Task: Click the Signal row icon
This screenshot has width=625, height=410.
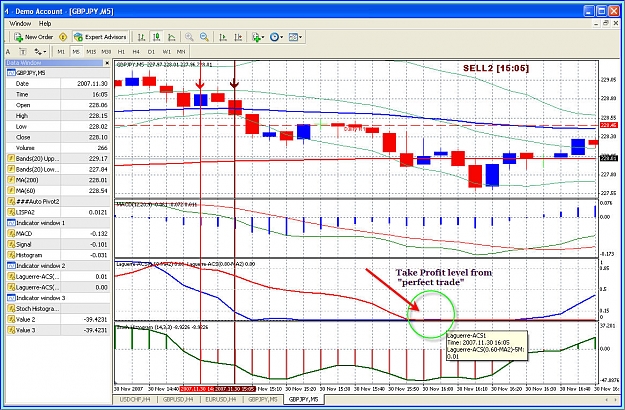Action: point(11,245)
